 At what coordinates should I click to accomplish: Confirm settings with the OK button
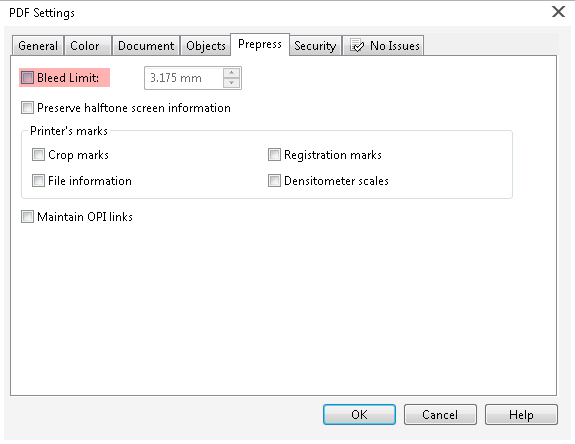tap(359, 415)
